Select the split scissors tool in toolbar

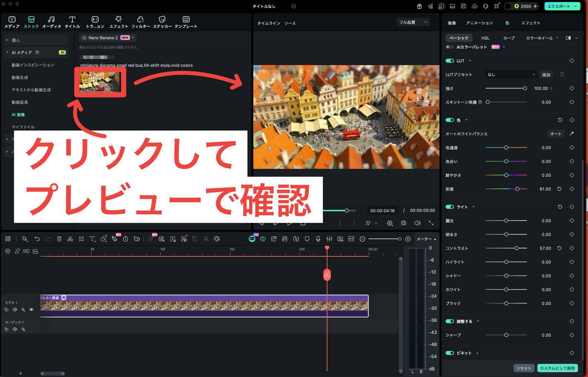click(70, 239)
